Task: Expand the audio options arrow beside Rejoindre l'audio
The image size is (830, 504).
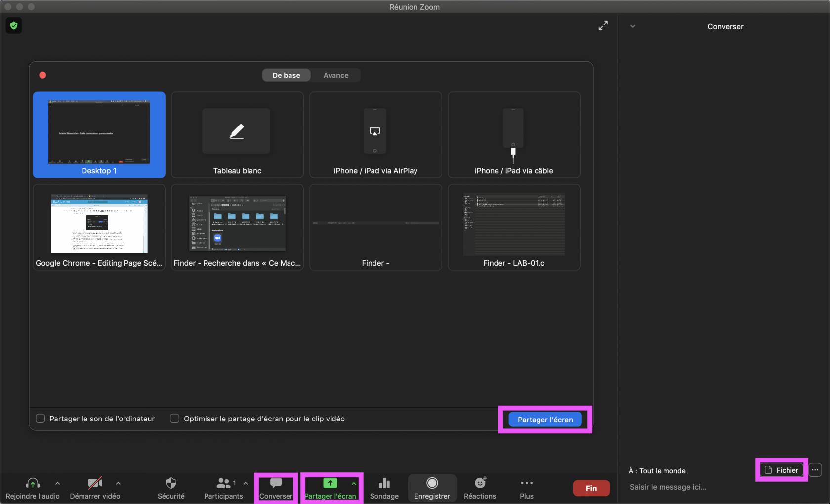Action: (58, 483)
